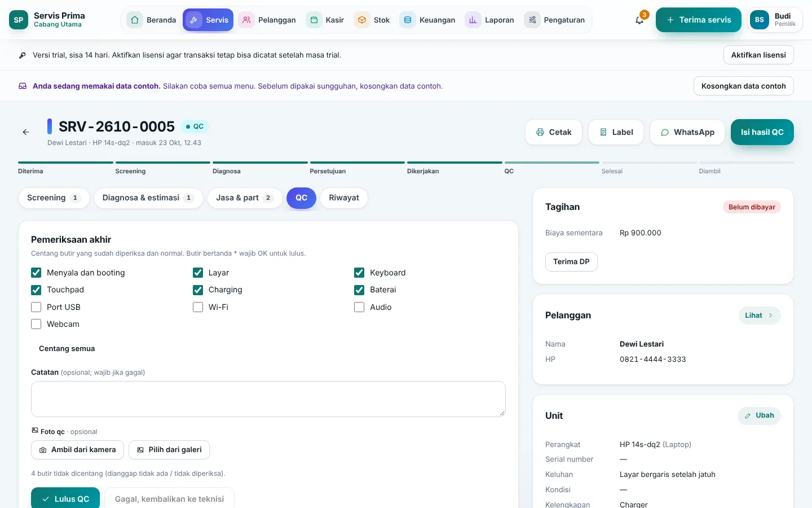Image resolution: width=812 pixels, height=508 pixels.
Task: Open the Keuangan page
Action: click(x=428, y=20)
